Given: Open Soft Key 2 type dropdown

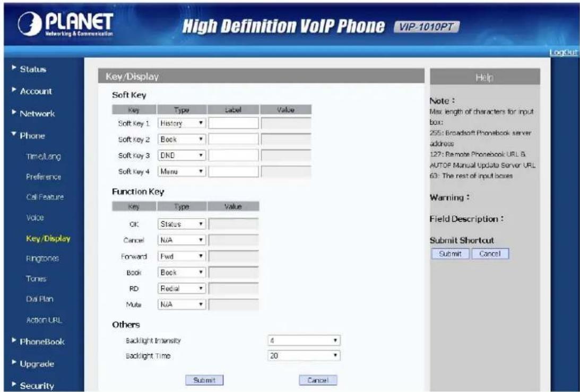Looking at the screenshot, I should pyautogui.click(x=181, y=140).
